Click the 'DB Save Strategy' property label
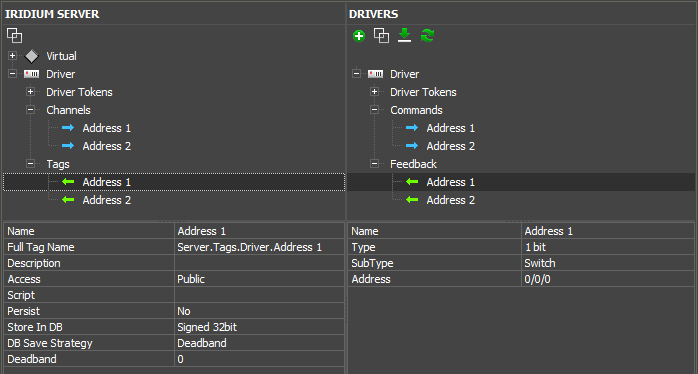 point(50,343)
